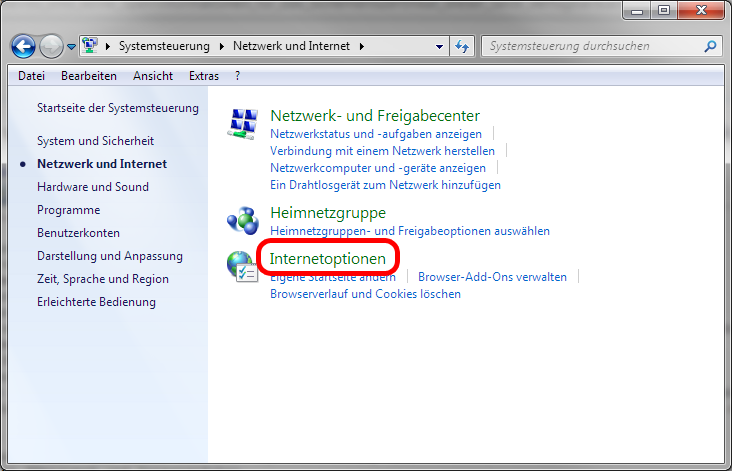Open Internetoptionen

pyautogui.click(x=328, y=258)
